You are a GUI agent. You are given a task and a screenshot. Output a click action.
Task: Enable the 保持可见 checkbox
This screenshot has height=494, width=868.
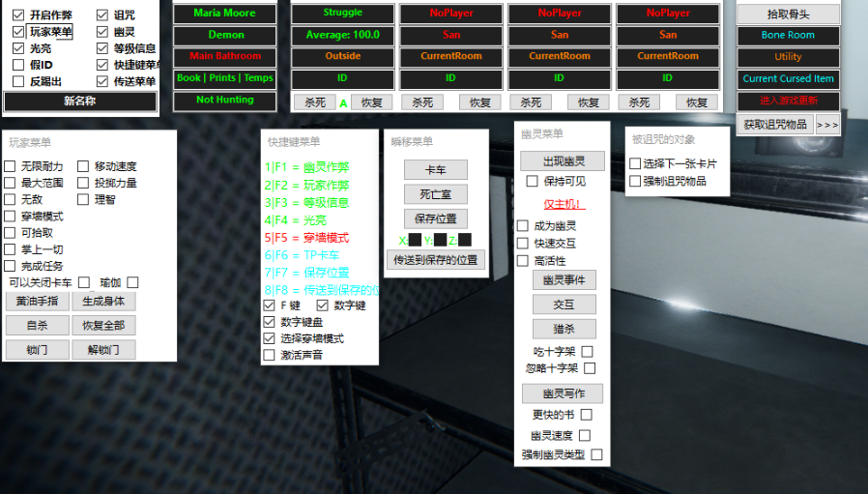pyautogui.click(x=532, y=181)
